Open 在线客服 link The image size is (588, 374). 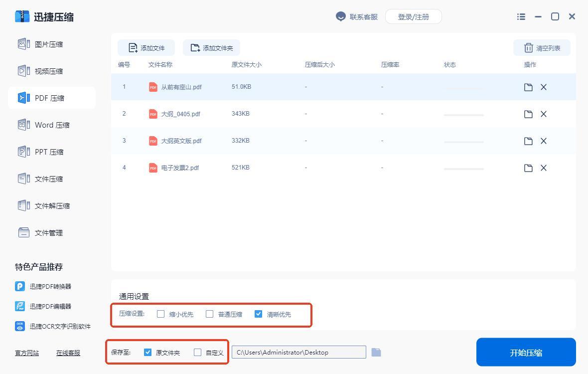[68, 353]
